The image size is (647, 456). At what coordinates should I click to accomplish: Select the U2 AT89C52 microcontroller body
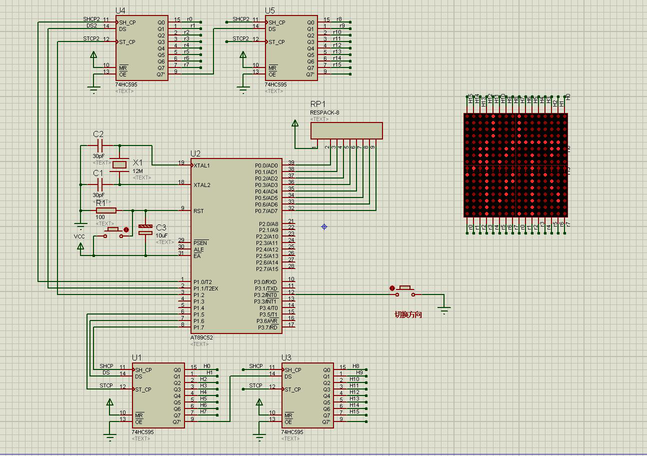(x=236, y=246)
